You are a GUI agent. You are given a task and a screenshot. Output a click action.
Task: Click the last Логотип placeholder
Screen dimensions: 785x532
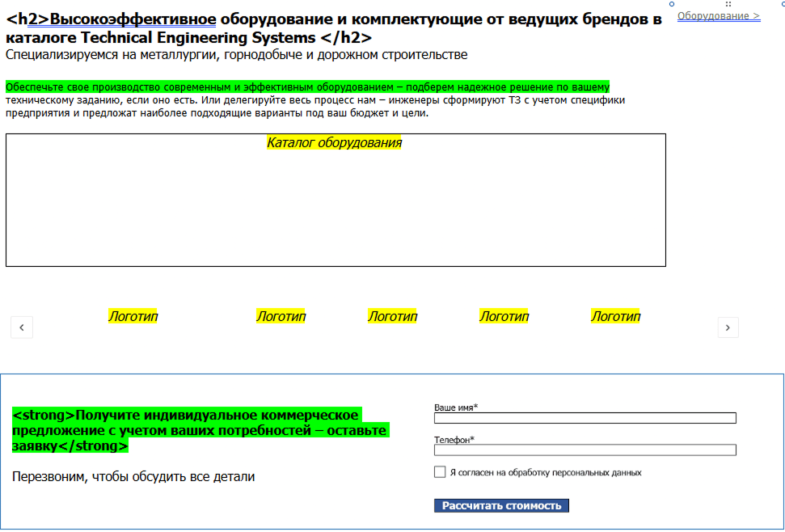616,316
